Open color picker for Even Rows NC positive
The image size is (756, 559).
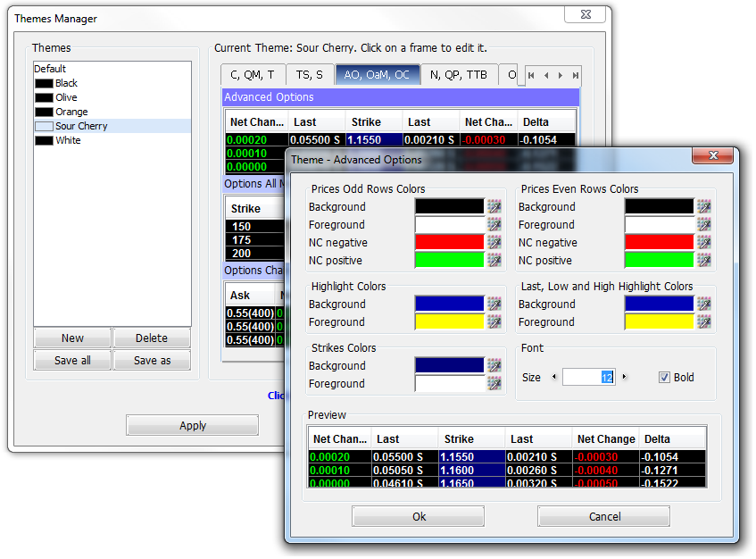pos(704,260)
